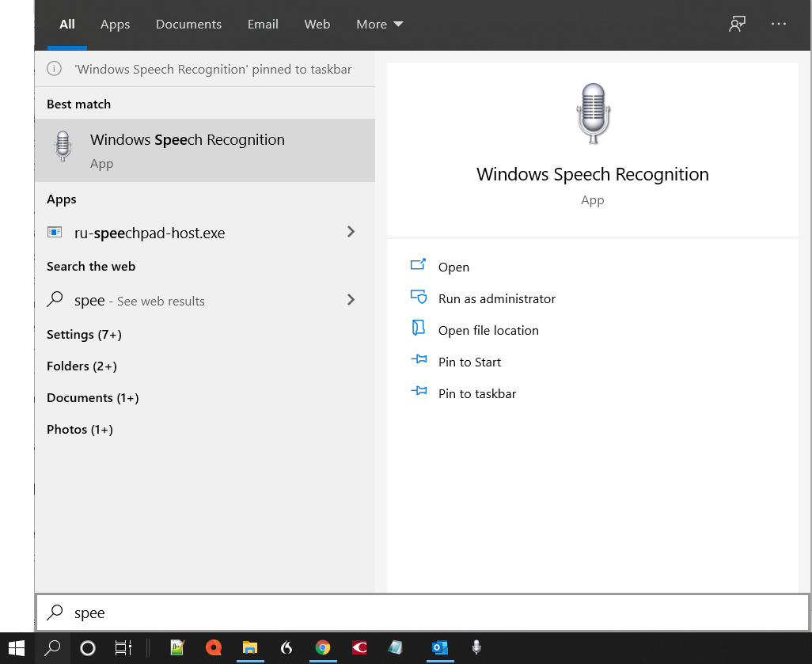812x664 pixels.
Task: Expand Documents (1+) results
Action: tap(93, 398)
